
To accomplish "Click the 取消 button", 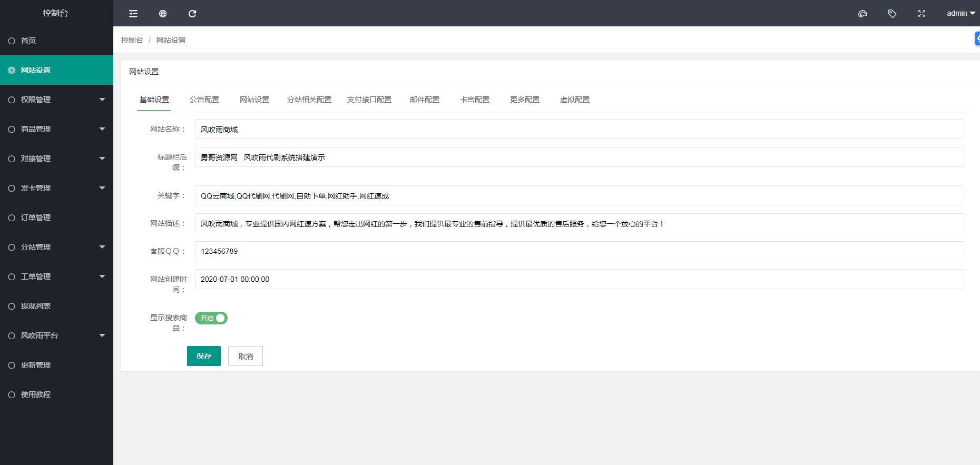I will click(x=246, y=356).
